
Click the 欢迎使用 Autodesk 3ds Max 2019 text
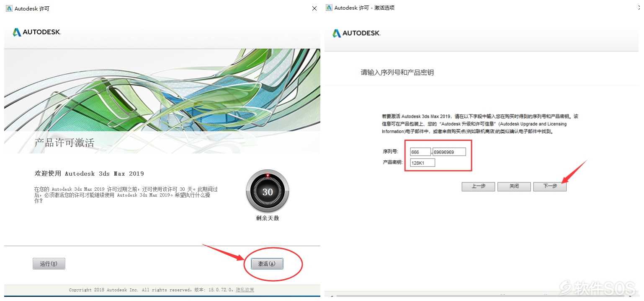click(89, 173)
